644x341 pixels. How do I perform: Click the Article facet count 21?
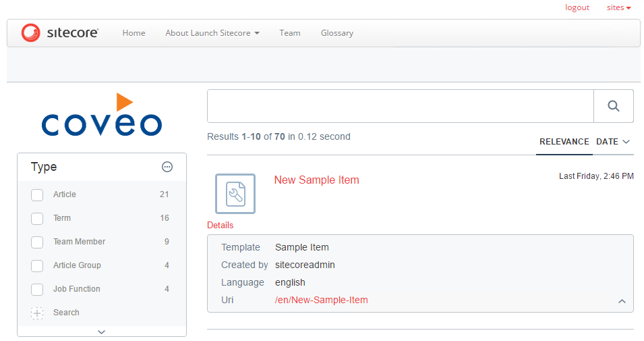click(x=165, y=194)
